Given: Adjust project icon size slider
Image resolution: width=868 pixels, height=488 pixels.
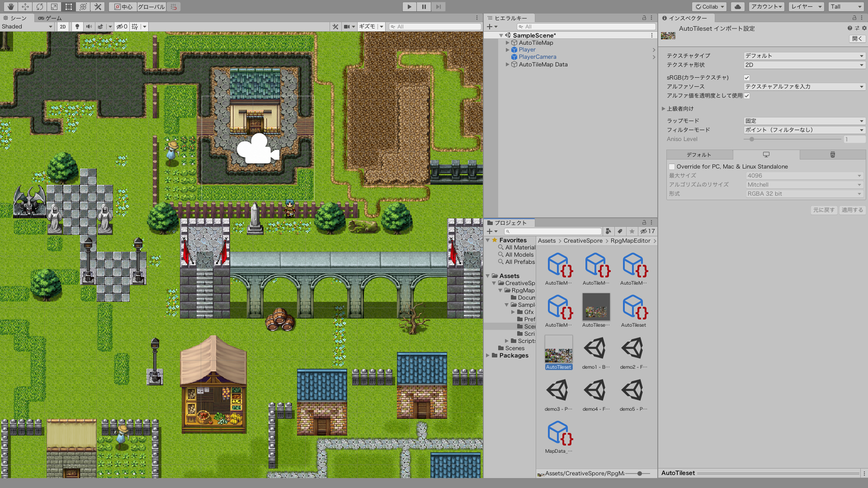Looking at the screenshot, I should 640,474.
